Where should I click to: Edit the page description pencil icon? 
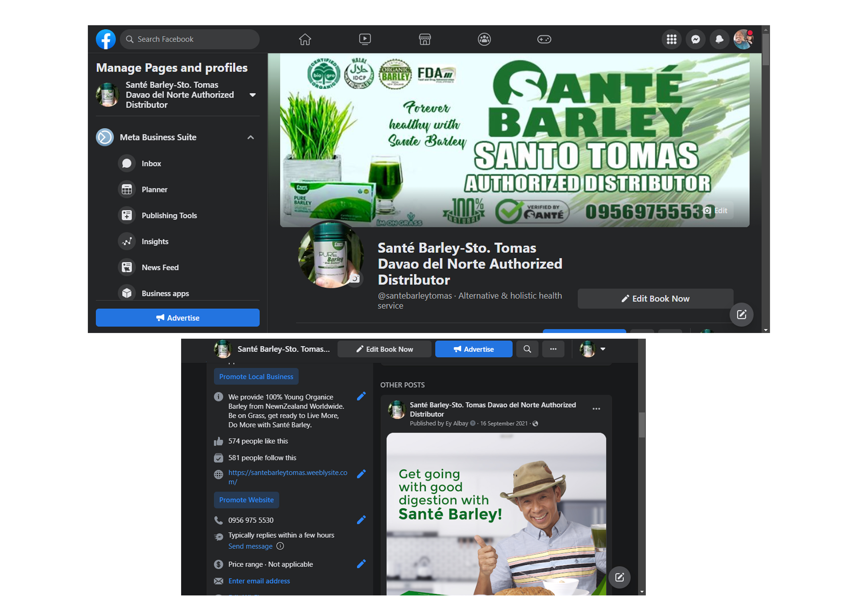pyautogui.click(x=361, y=396)
